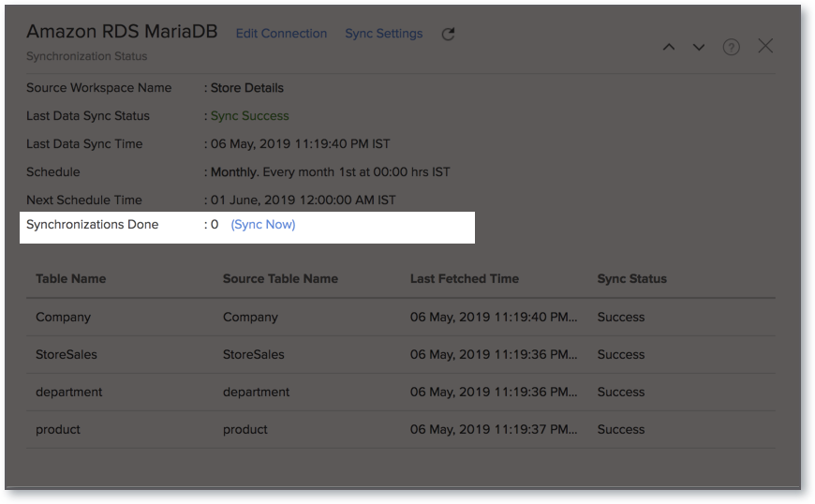The image size is (815, 504).
Task: Close the Synchronization Status dialog
Action: (765, 46)
